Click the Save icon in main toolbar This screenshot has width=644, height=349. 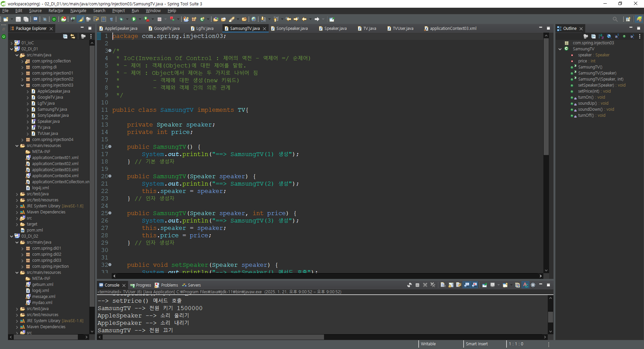tap(18, 19)
